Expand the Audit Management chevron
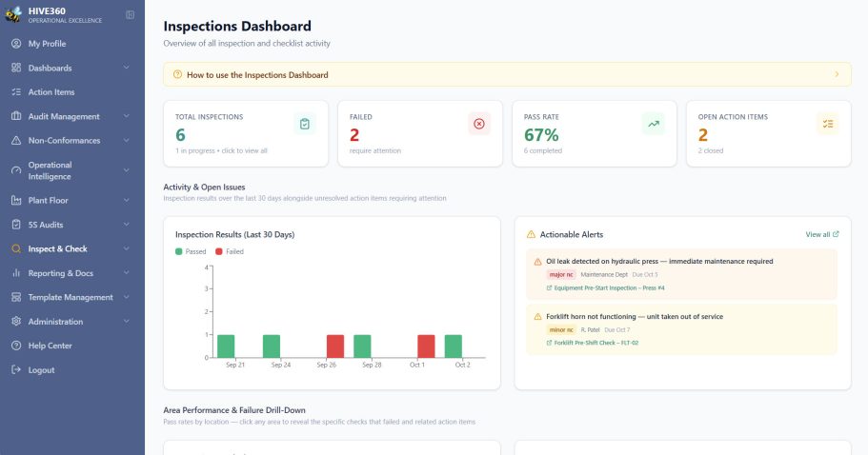This screenshot has height=455, width=868. pyautogui.click(x=126, y=116)
